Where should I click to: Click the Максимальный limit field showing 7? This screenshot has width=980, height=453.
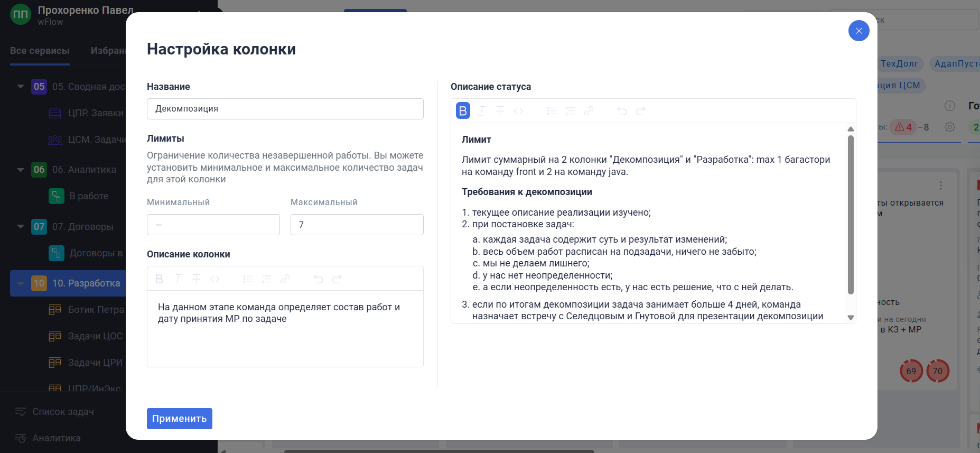click(x=357, y=225)
